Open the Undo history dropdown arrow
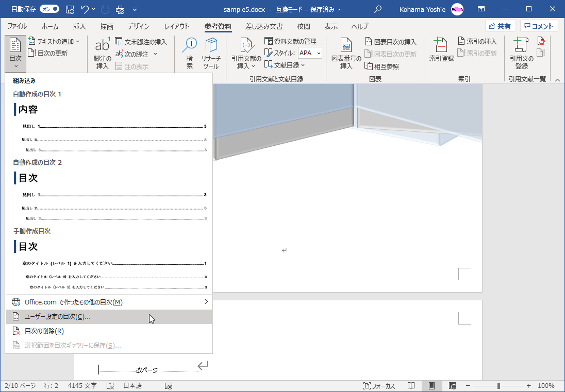 (94, 9)
